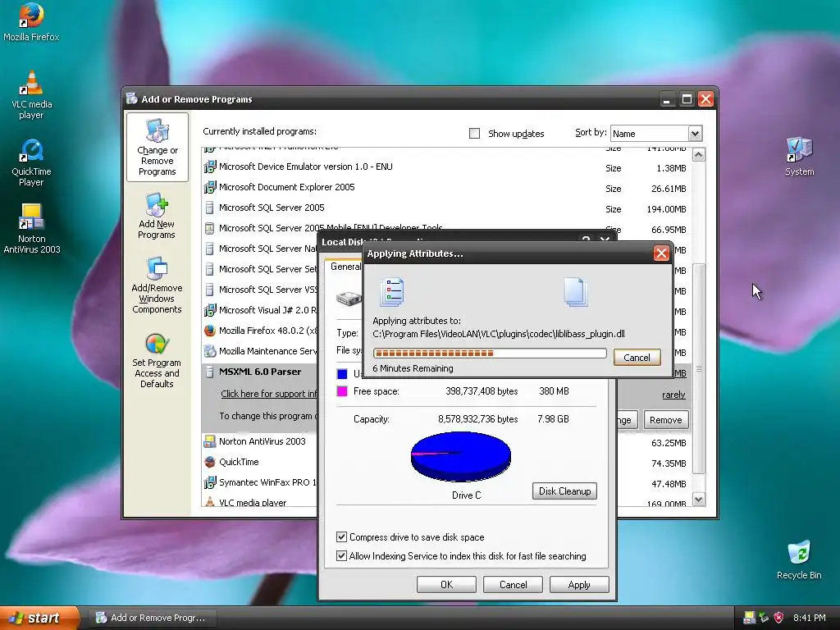
Task: Click Norton AntiVirus 2003 list entry icon
Action: coord(209,441)
